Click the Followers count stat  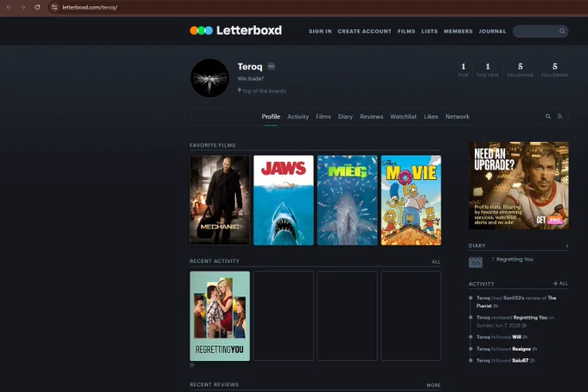pyautogui.click(x=554, y=70)
